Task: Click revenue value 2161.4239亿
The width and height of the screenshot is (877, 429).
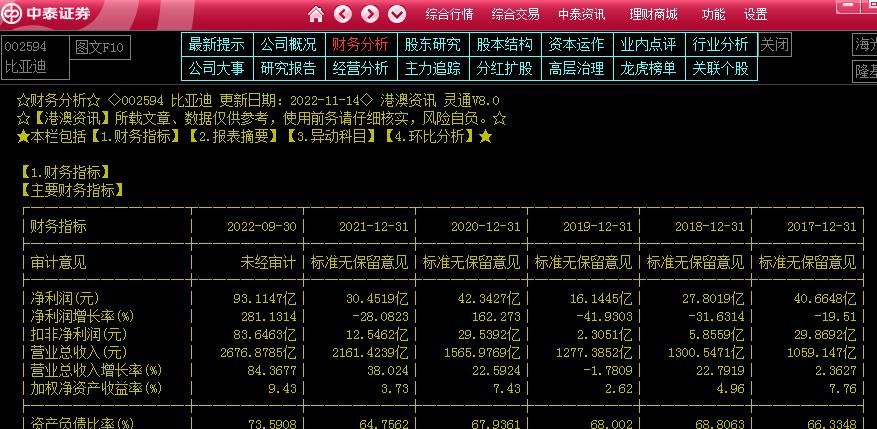Action: 370,352
